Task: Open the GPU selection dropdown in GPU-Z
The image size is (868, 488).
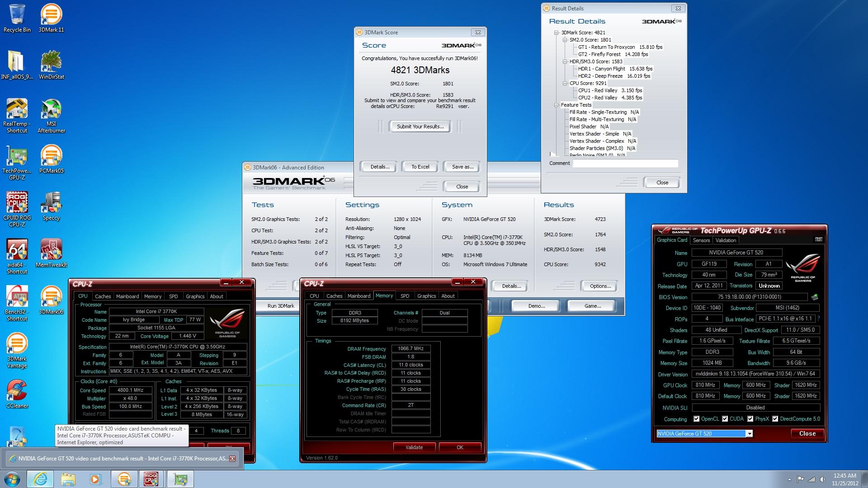Action: point(749,434)
